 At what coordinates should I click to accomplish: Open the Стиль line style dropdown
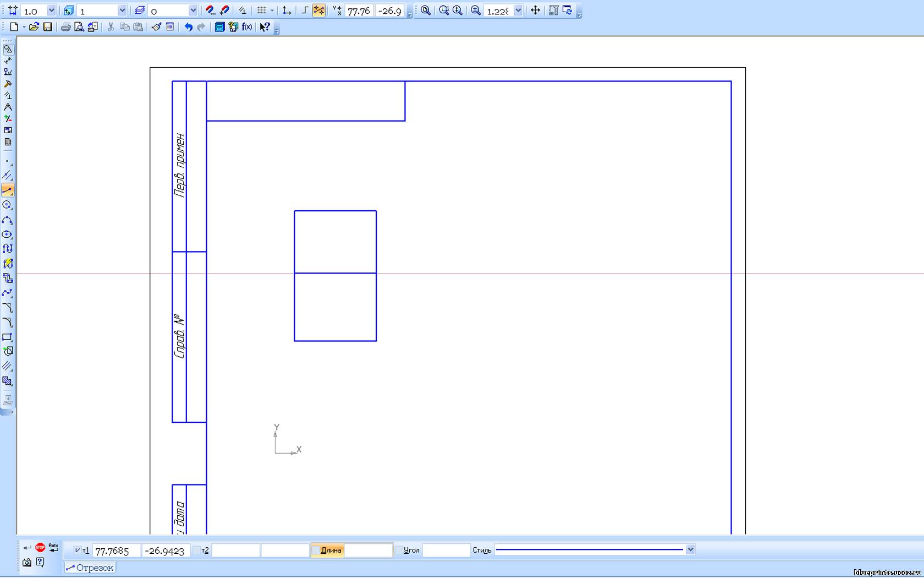[x=690, y=550]
